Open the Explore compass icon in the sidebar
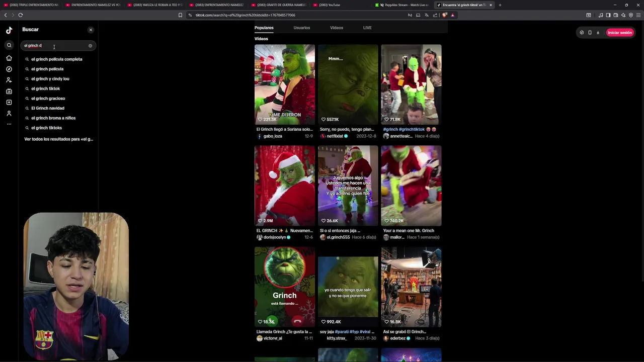Viewport: 644px width, 362px height. coord(9,69)
